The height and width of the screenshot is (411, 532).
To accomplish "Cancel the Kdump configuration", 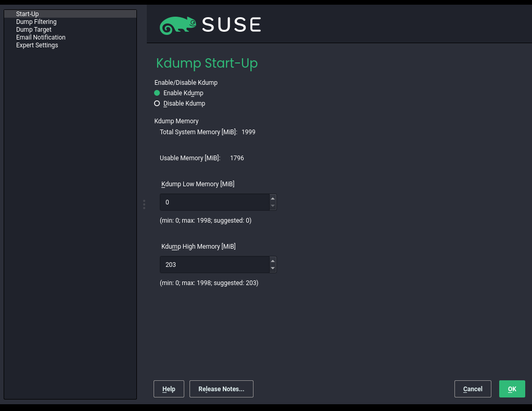I will click(x=473, y=389).
